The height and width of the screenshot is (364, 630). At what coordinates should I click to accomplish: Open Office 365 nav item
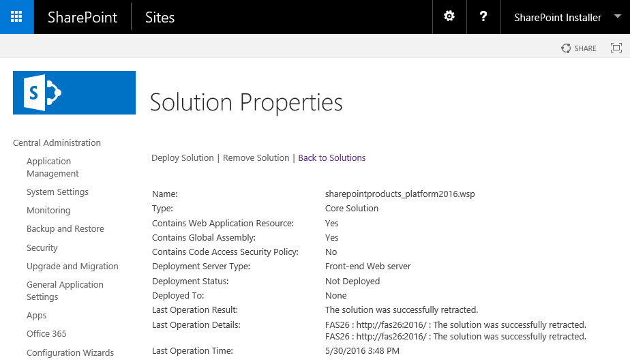click(46, 333)
